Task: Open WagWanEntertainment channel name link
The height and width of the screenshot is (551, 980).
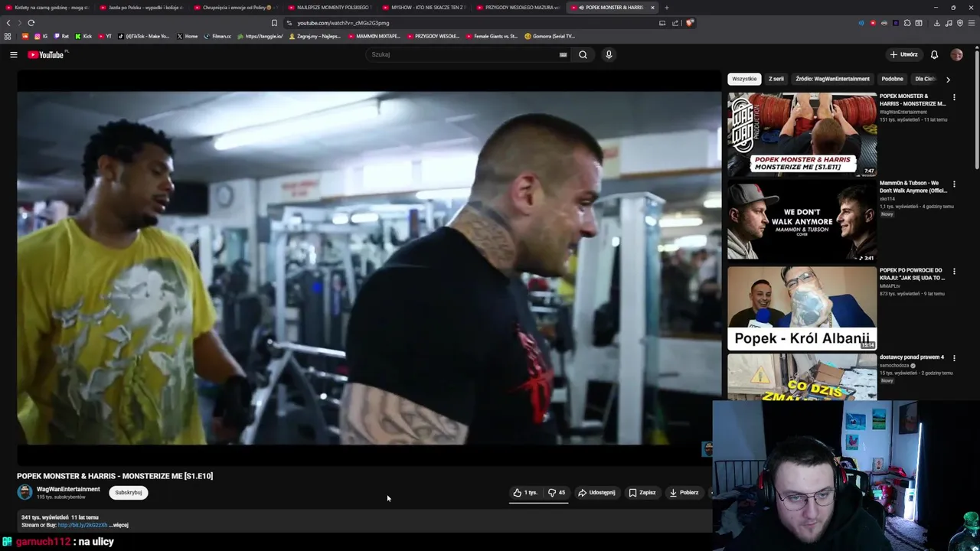Action: pyautogui.click(x=68, y=489)
